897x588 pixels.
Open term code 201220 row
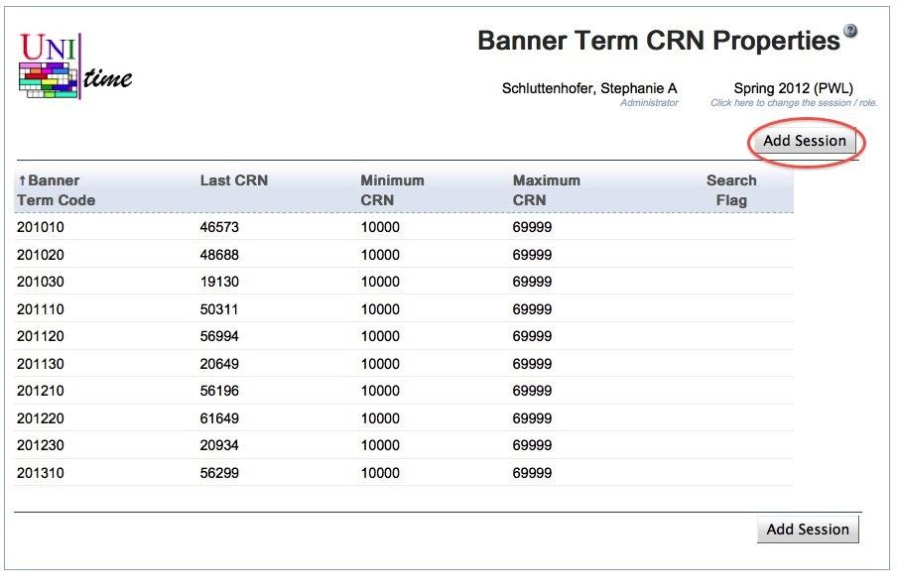pyautogui.click(x=403, y=418)
